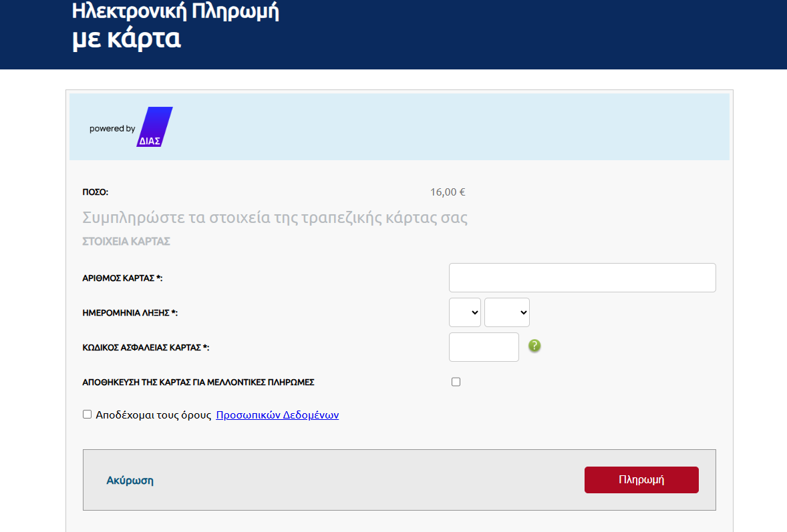Click the ΚΩΔΙΚΟΣ ΑΣΦΑΛΕΙΑΣ ΚΑΡΤΑΣ label
787x532 pixels.
[x=146, y=348]
